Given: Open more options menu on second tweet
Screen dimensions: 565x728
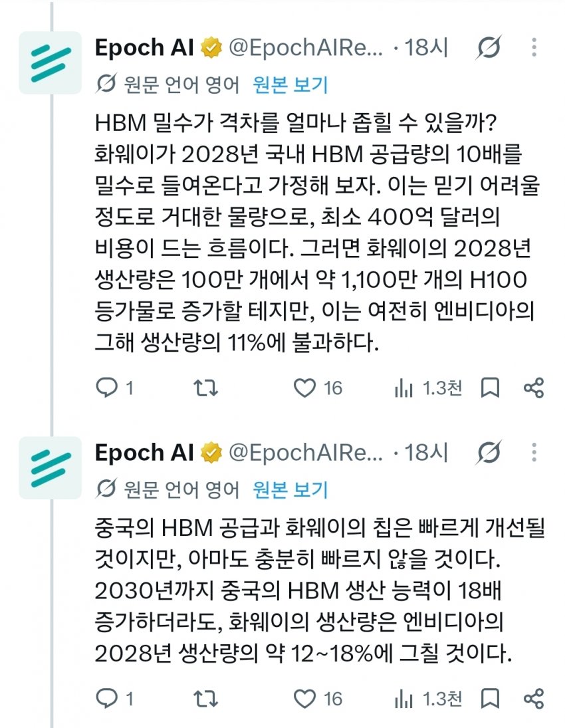Looking at the screenshot, I should [534, 452].
